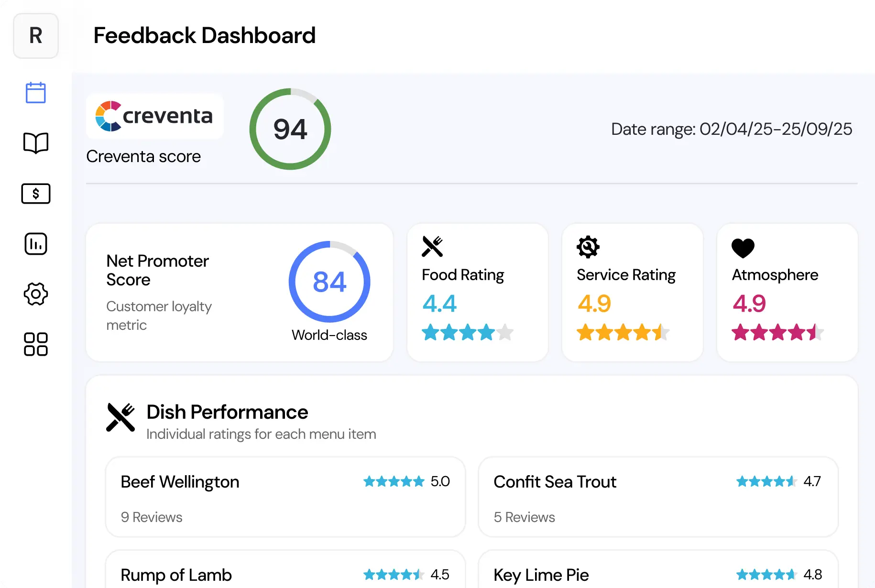Open the calendar icon in the sidebar

pyautogui.click(x=36, y=93)
